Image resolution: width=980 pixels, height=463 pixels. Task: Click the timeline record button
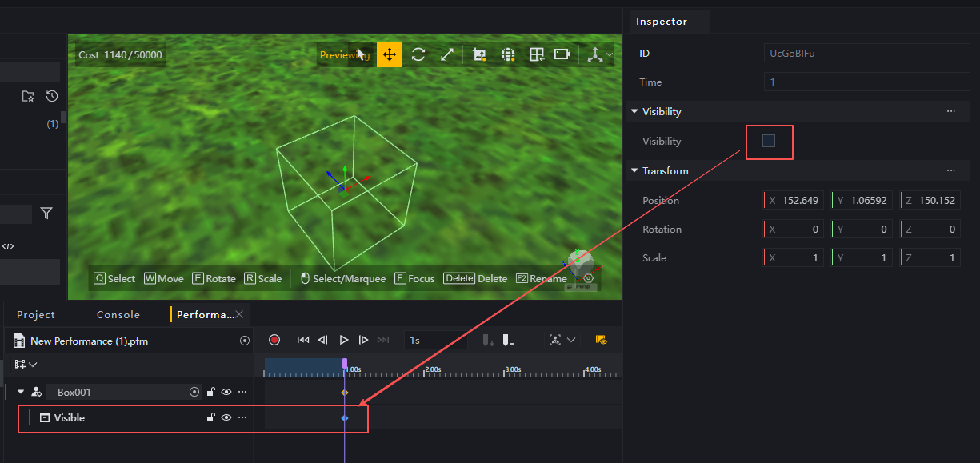coord(274,340)
